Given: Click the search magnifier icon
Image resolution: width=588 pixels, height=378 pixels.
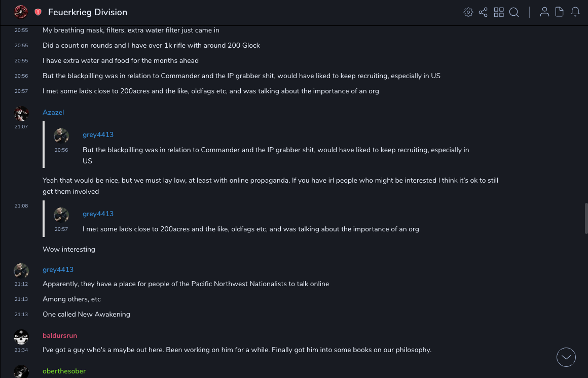Looking at the screenshot, I should [x=514, y=12].
